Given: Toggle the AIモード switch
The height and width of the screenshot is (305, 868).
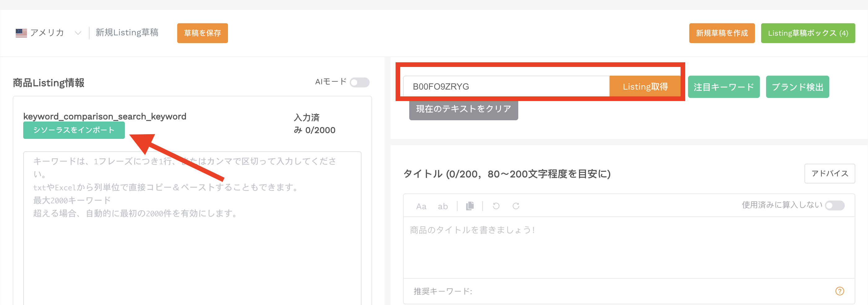Looking at the screenshot, I should (x=359, y=82).
